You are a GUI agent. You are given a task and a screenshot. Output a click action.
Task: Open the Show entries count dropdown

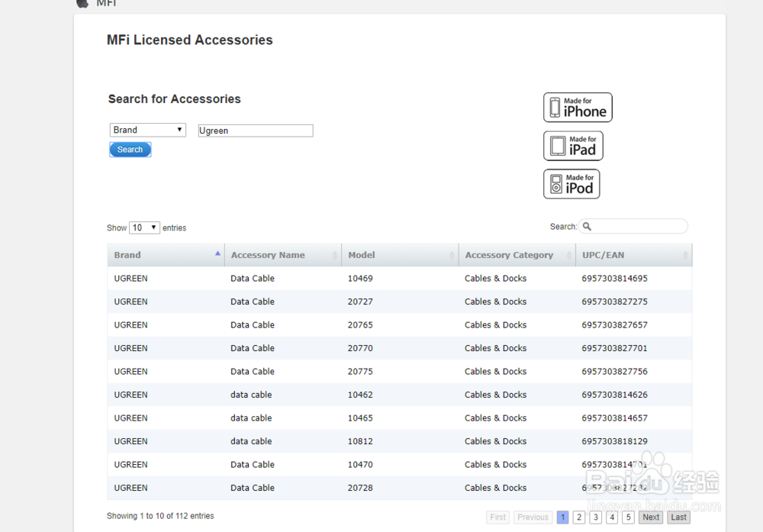[x=144, y=227]
